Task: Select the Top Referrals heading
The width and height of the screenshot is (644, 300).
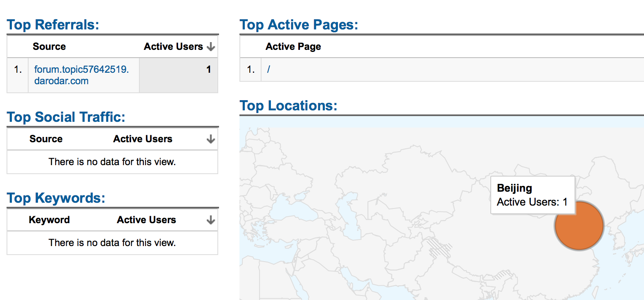Action: [53, 25]
